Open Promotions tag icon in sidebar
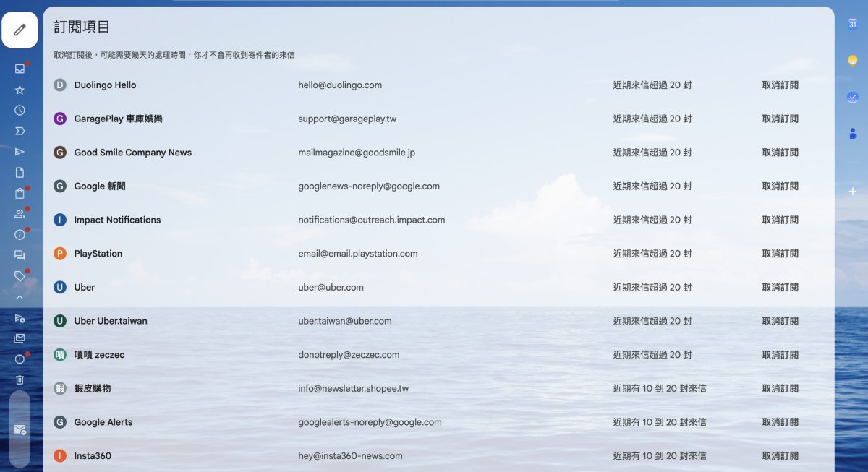Image resolution: width=868 pixels, height=472 pixels. (20, 276)
